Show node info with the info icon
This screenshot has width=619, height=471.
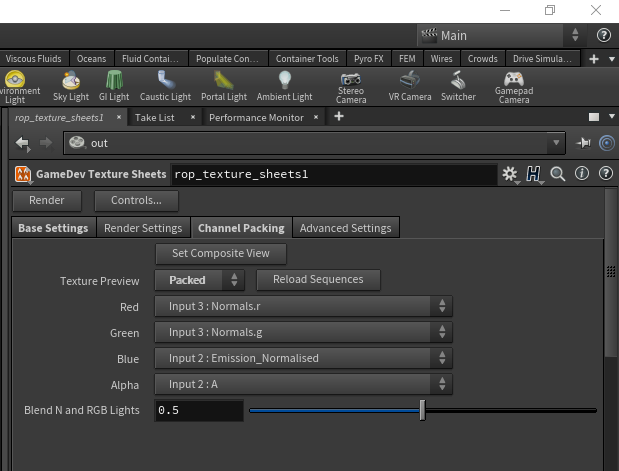(581, 173)
